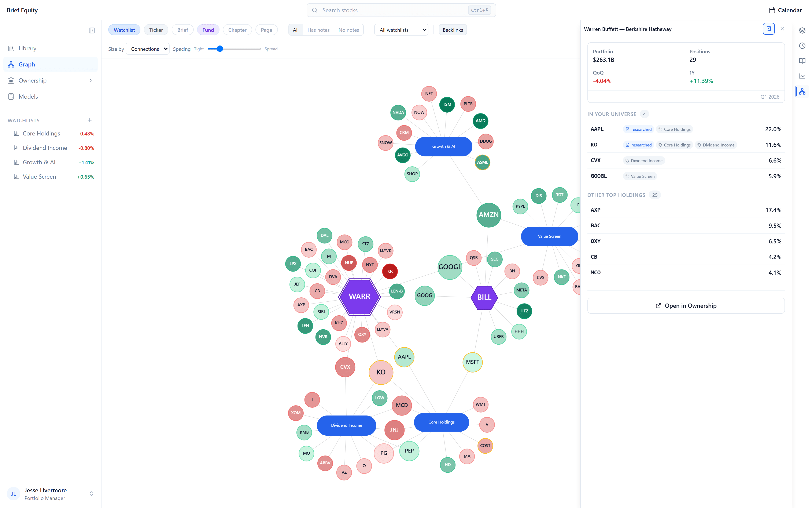This screenshot has width=812, height=508.
Task: Click the Value Screen watchlist node in graph
Action: (549, 236)
